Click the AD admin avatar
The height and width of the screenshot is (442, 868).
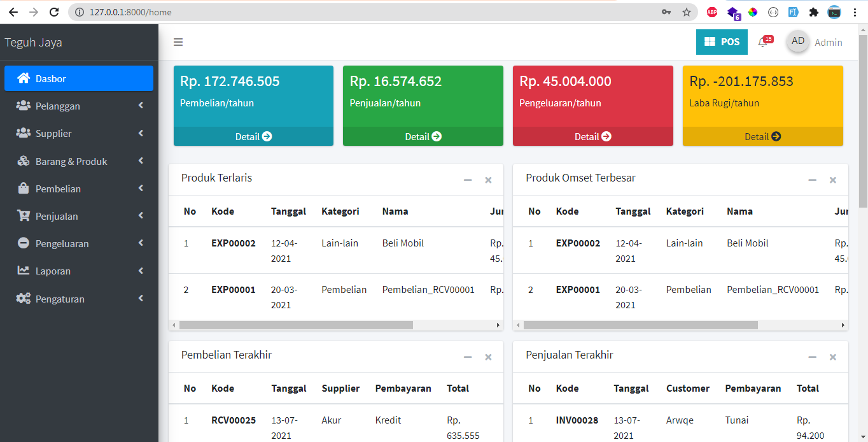(x=797, y=41)
